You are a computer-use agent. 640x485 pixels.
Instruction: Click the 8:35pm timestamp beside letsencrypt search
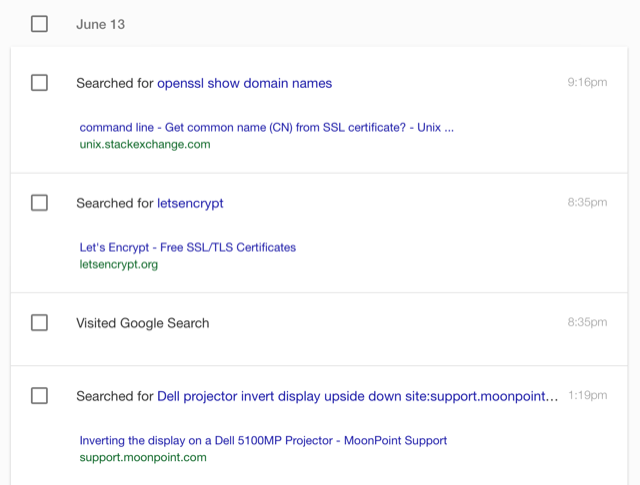point(587,202)
